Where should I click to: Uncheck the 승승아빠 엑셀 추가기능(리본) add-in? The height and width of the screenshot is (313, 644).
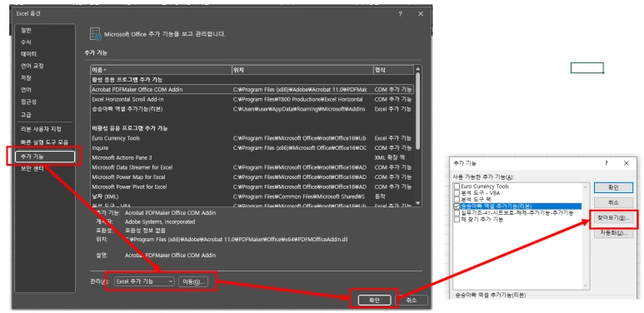tap(457, 206)
